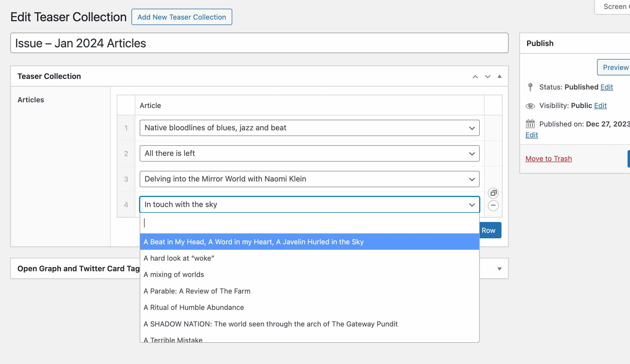Expand Open Graph and Twitter Card panel
630x364 pixels.
click(499, 269)
